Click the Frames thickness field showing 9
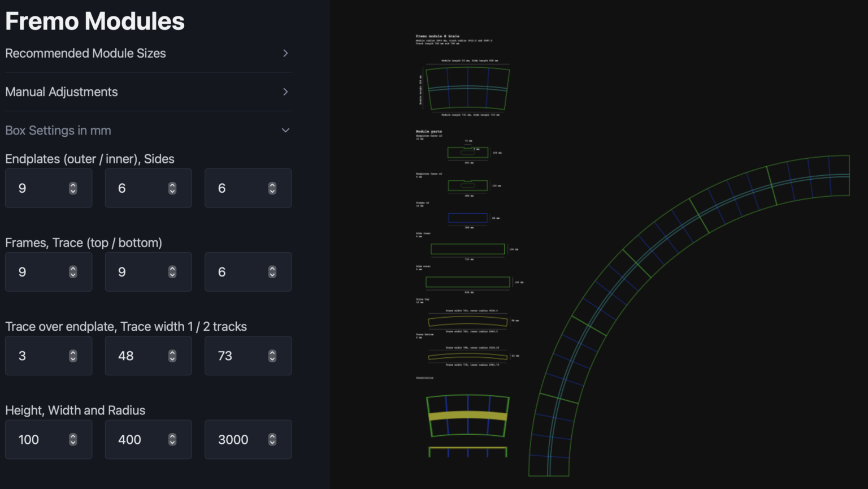Image resolution: width=868 pixels, height=489 pixels. click(49, 272)
